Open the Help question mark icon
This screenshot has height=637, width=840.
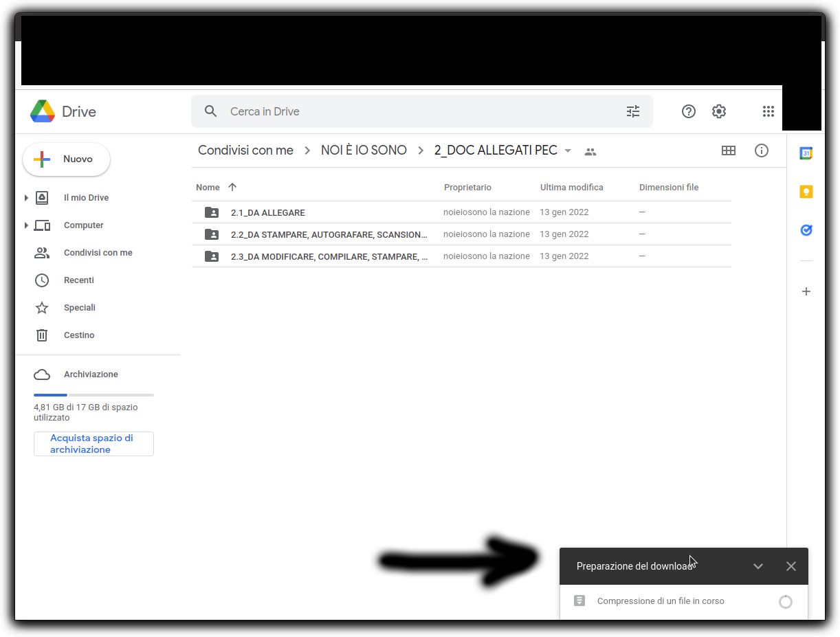(688, 111)
